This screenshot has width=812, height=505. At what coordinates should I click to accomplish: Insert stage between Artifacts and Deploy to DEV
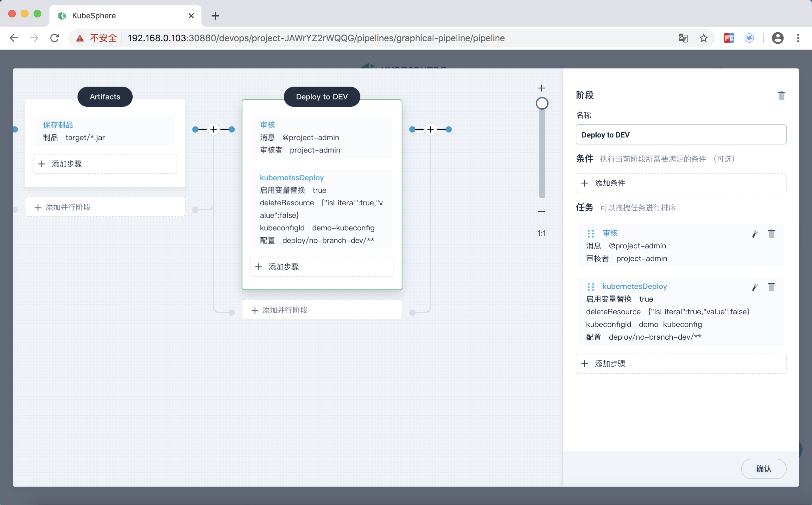(214, 129)
